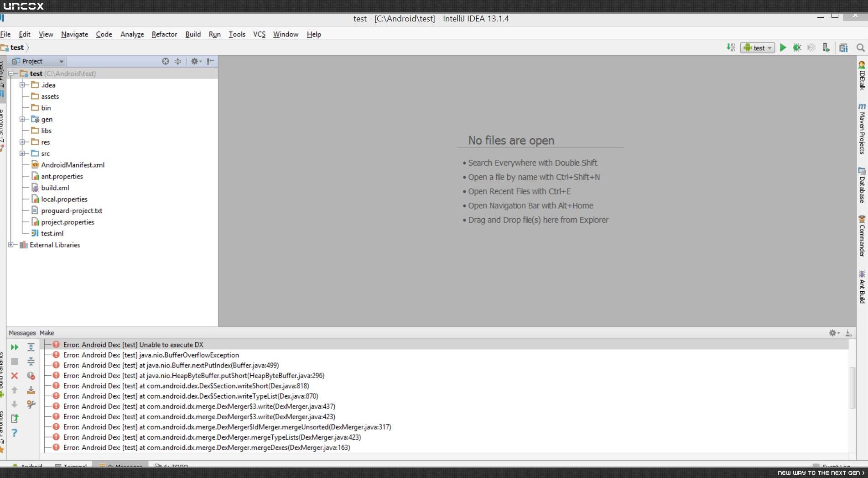Viewport: 868px width, 478px height.
Task: Open the test run configuration dropdown
Action: [x=758, y=47]
